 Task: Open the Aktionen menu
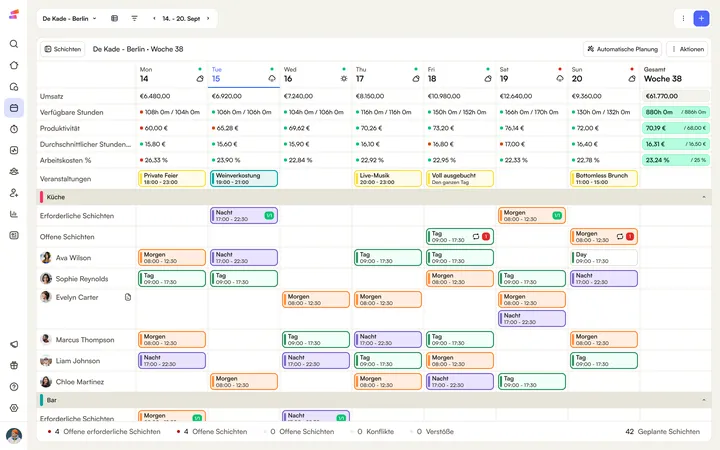pos(687,49)
